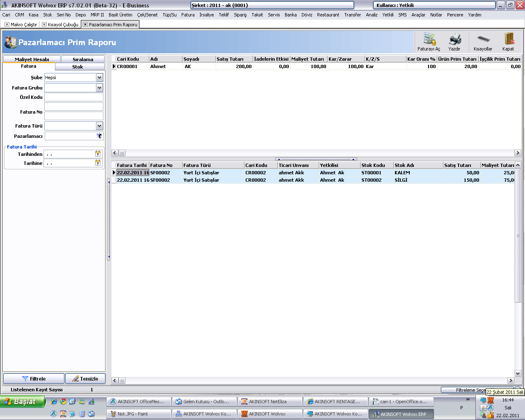Click the Stok Kodu column header
The image size is (525, 420).
[377, 165]
